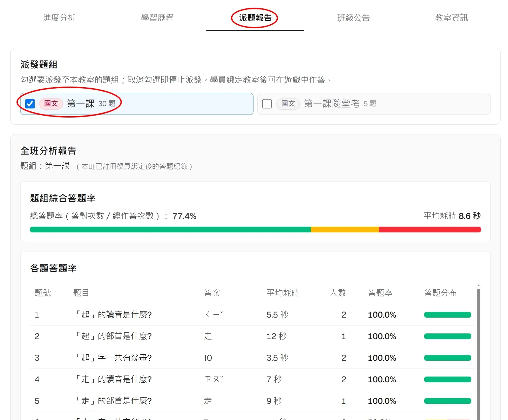Screen dimensions: 508x420
Task: Click the 派發題組 heading
Action: [x=39, y=64]
